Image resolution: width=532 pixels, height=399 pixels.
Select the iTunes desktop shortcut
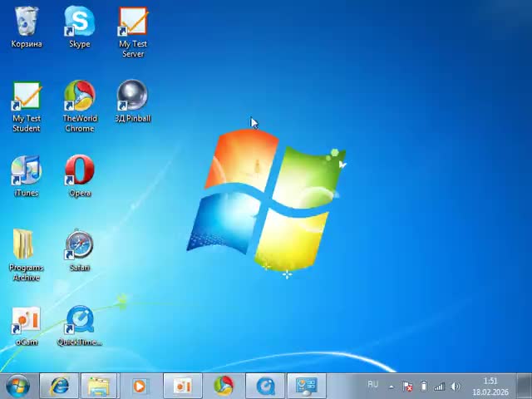coord(27,171)
